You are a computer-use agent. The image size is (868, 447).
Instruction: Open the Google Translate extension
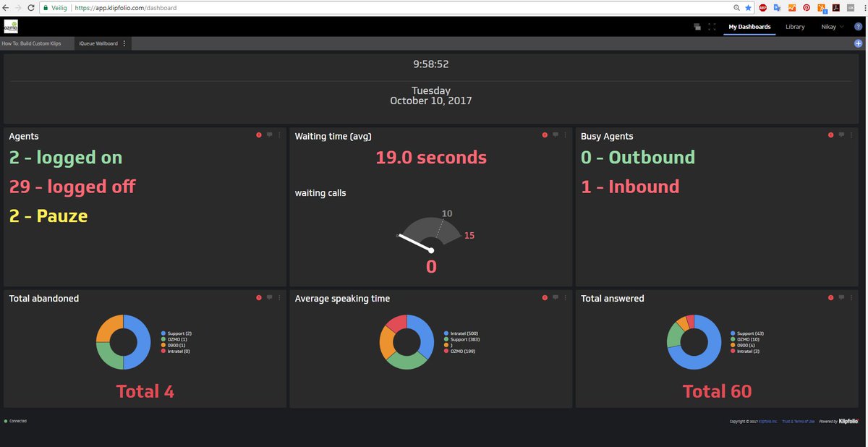click(x=777, y=8)
